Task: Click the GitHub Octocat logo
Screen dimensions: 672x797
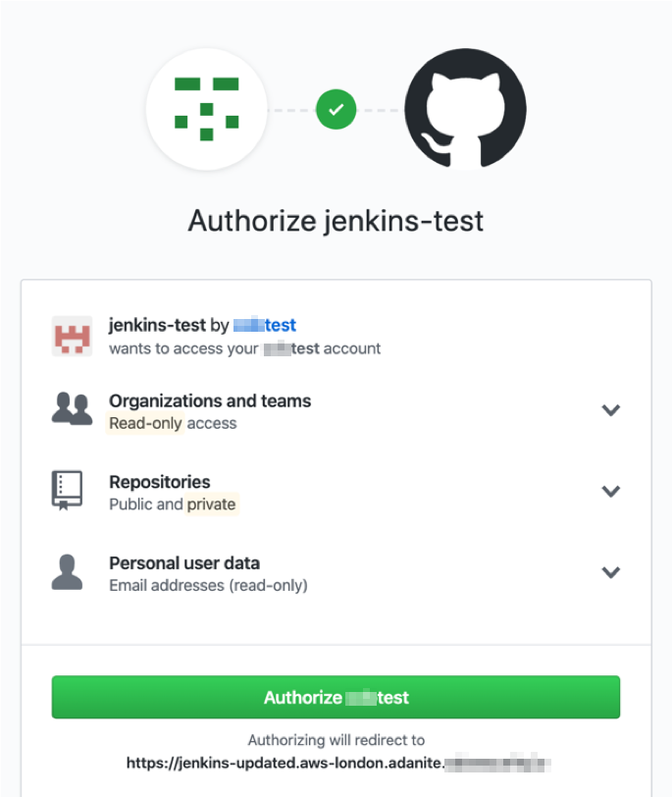Action: 465,109
